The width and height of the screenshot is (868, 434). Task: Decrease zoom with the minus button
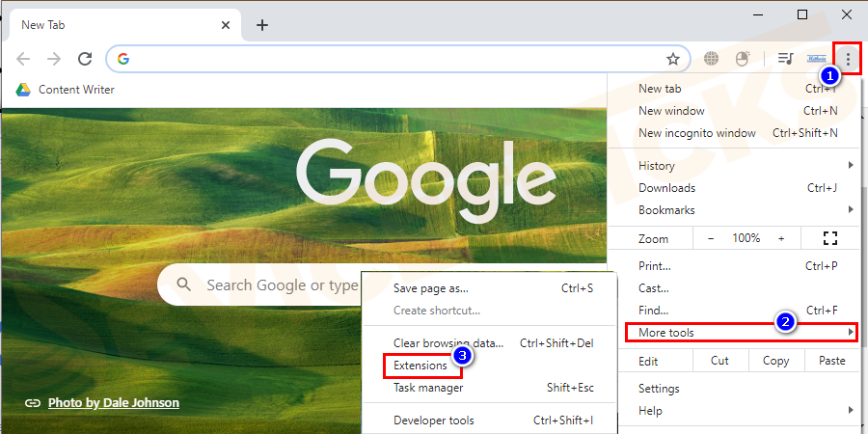[712, 238]
